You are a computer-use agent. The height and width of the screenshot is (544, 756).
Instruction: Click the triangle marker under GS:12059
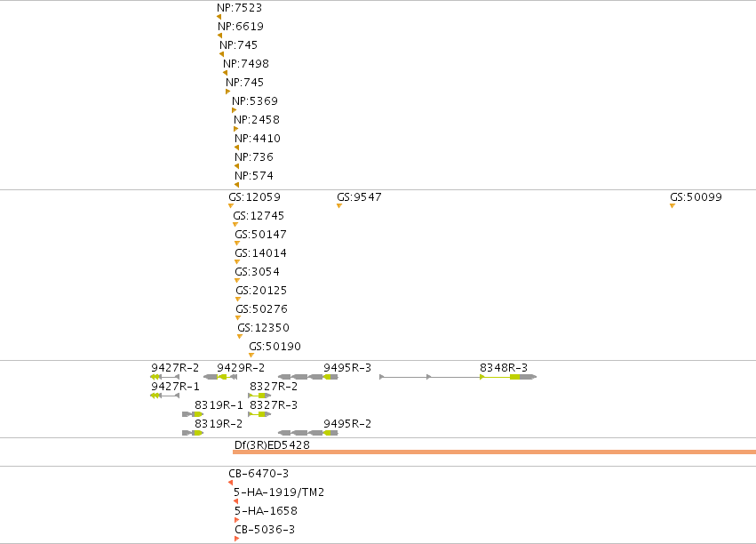[x=231, y=206]
